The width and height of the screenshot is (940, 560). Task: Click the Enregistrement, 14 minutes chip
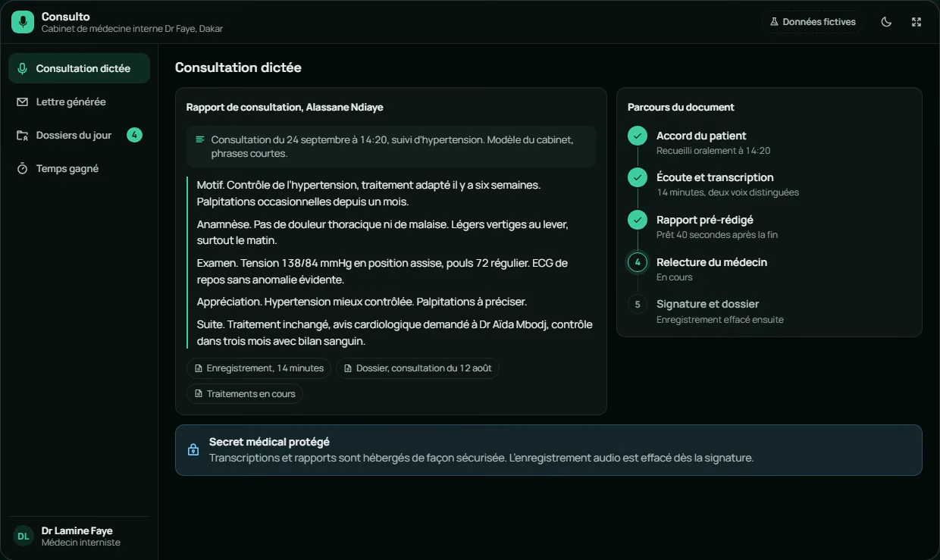coord(258,368)
